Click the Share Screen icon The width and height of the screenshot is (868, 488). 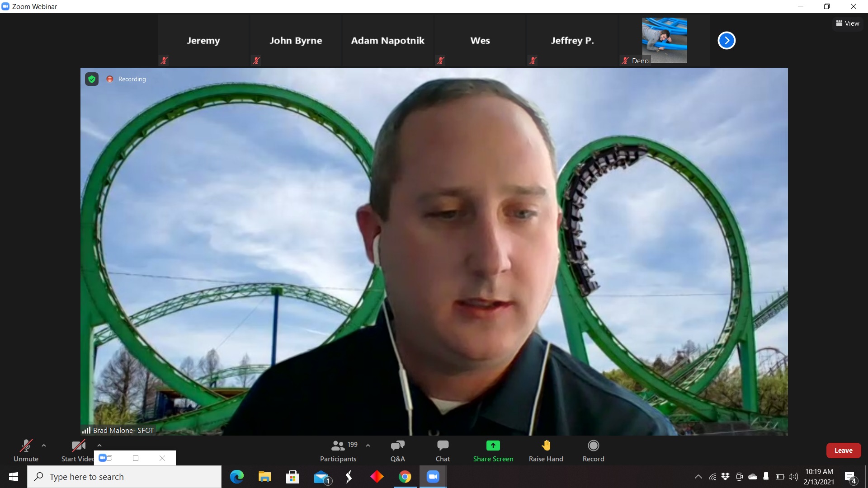[x=493, y=446]
